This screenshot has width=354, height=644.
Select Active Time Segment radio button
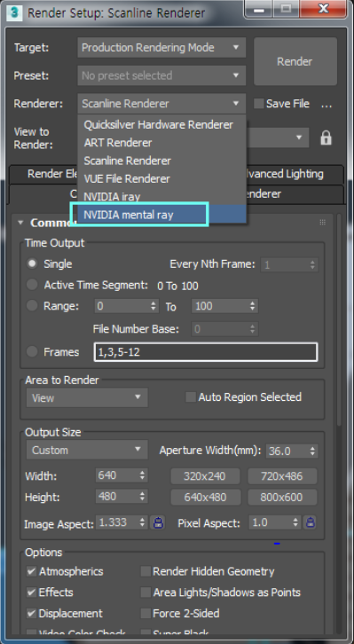pyautogui.click(x=32, y=285)
